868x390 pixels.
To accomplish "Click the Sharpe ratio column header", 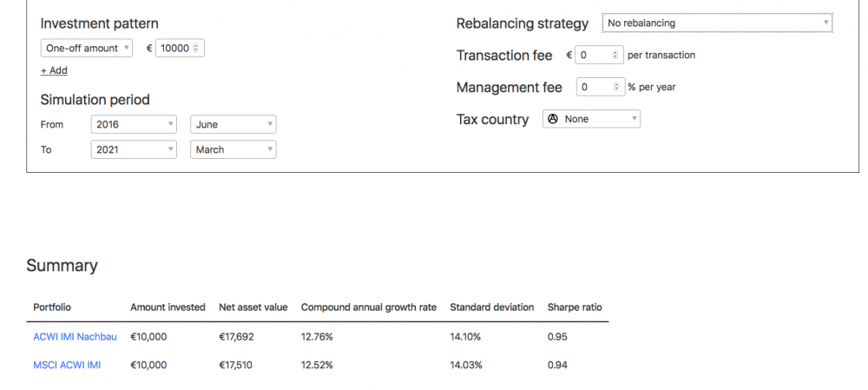I will pyautogui.click(x=575, y=307).
